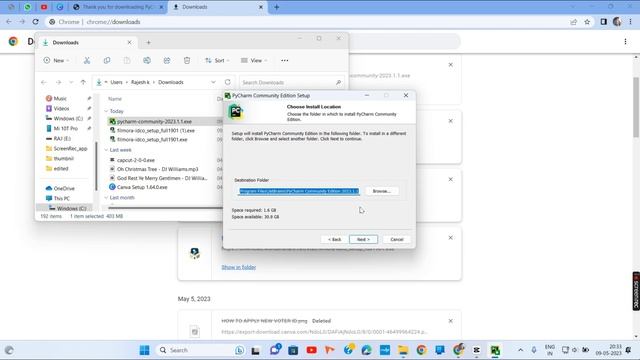Click Browse to choose install folder
The width and height of the screenshot is (640, 360).
coord(381,191)
